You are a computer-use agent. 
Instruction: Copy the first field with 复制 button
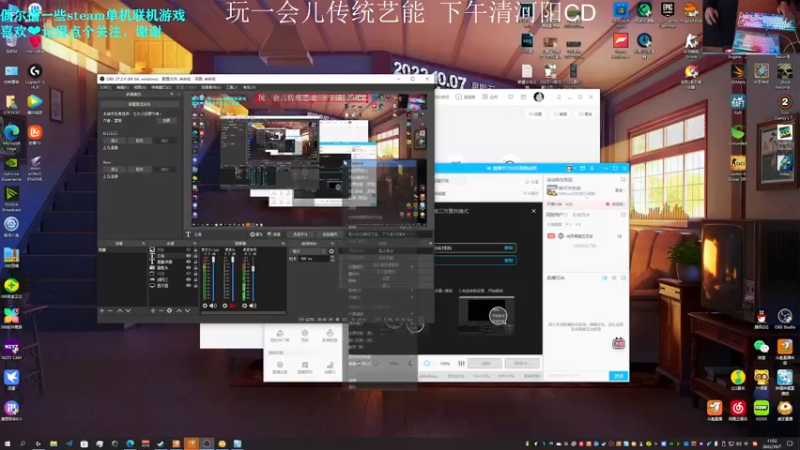coord(509,248)
